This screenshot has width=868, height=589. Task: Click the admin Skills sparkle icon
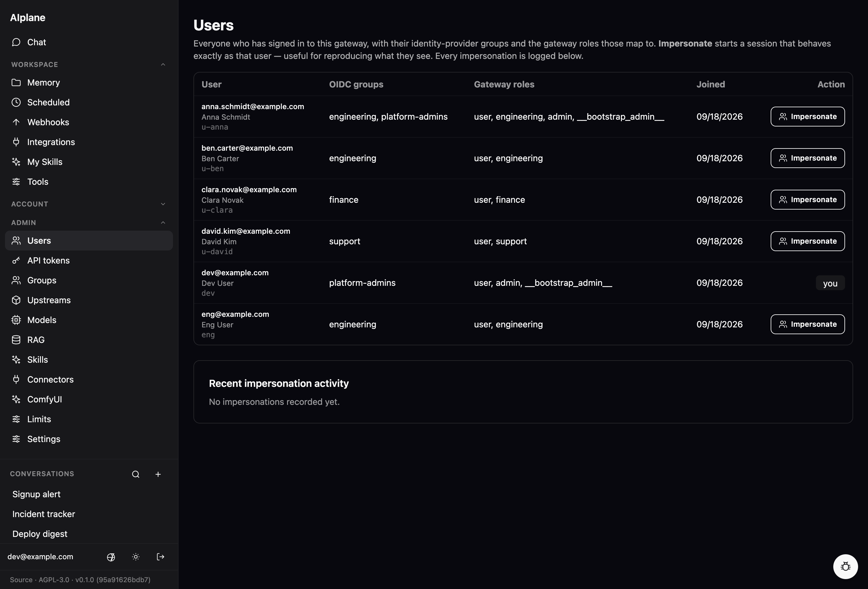click(16, 359)
